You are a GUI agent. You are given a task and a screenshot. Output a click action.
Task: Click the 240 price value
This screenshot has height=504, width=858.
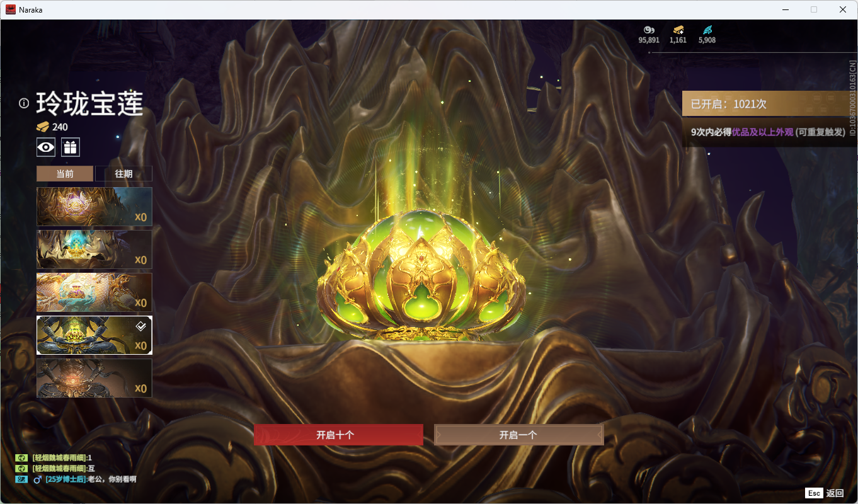click(60, 127)
